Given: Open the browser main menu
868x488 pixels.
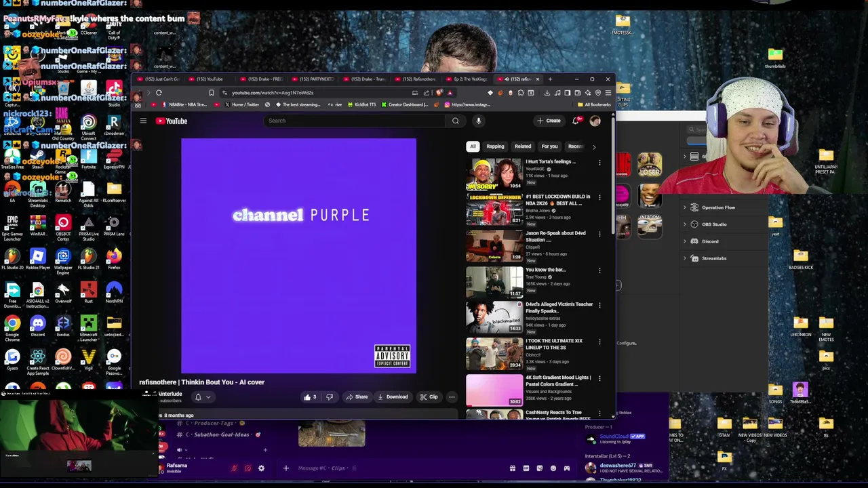Looking at the screenshot, I should 608,93.
